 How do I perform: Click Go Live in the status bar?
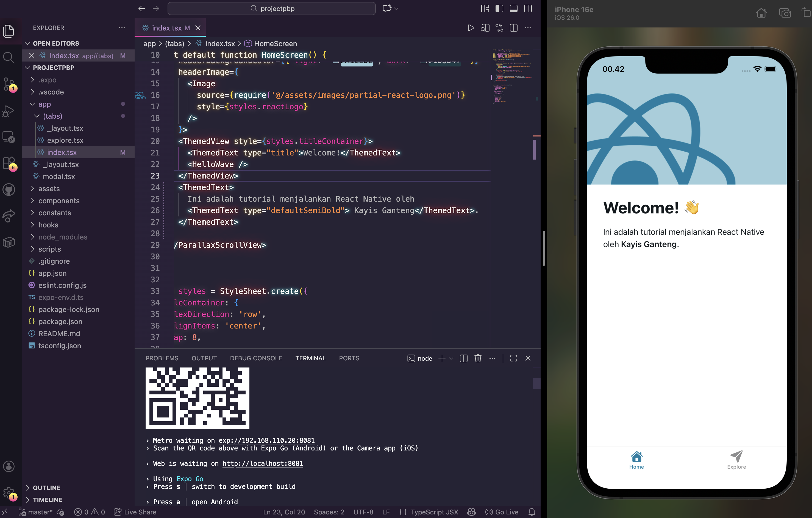click(502, 512)
